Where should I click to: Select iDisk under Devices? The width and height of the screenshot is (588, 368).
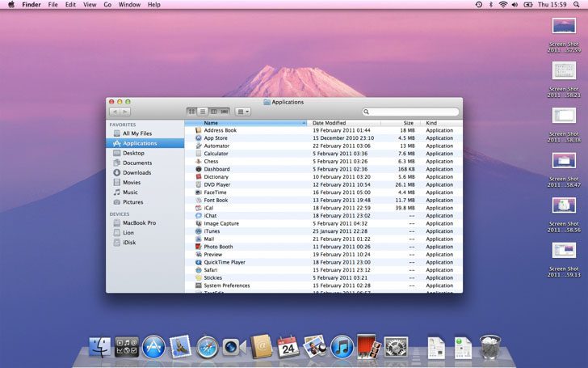(145, 242)
